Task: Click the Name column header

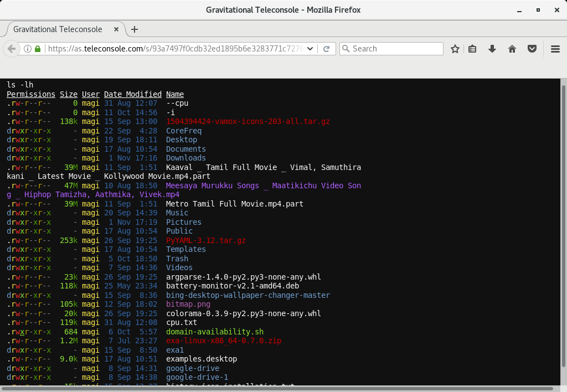Action: click(175, 94)
